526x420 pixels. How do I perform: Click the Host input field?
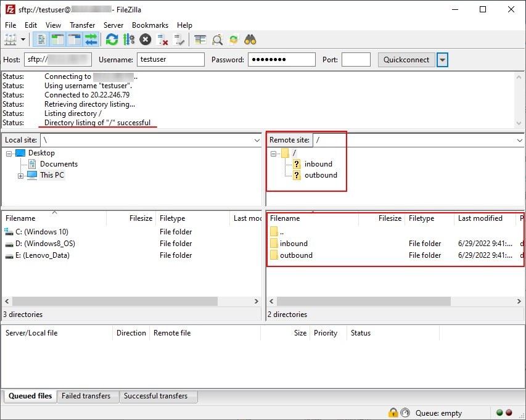click(58, 59)
